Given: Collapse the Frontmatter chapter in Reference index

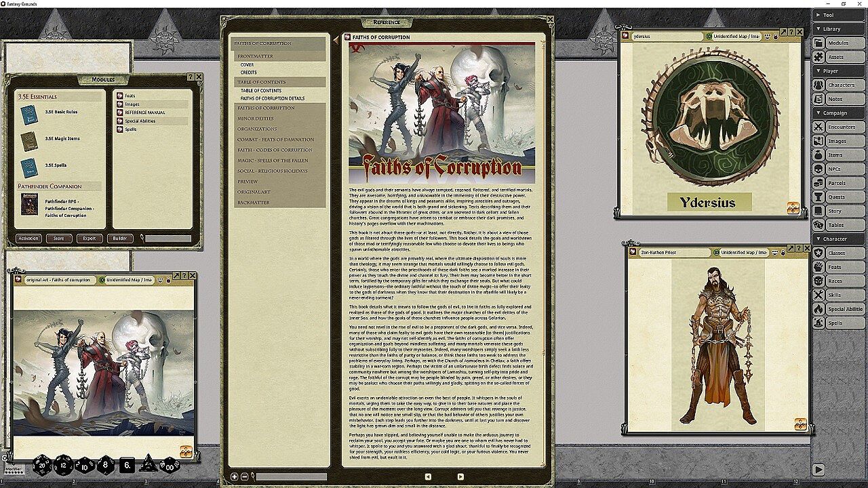Looking at the screenshot, I should pos(279,56).
